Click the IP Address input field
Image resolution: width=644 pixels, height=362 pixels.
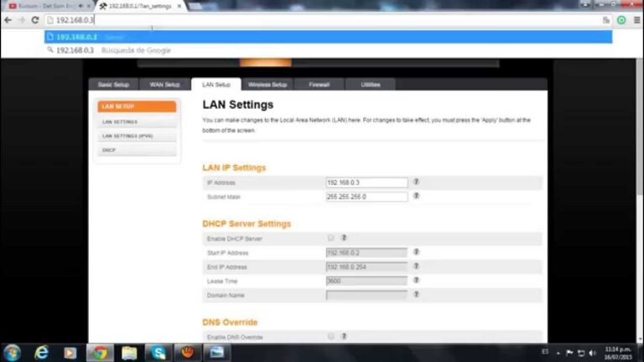pos(366,183)
